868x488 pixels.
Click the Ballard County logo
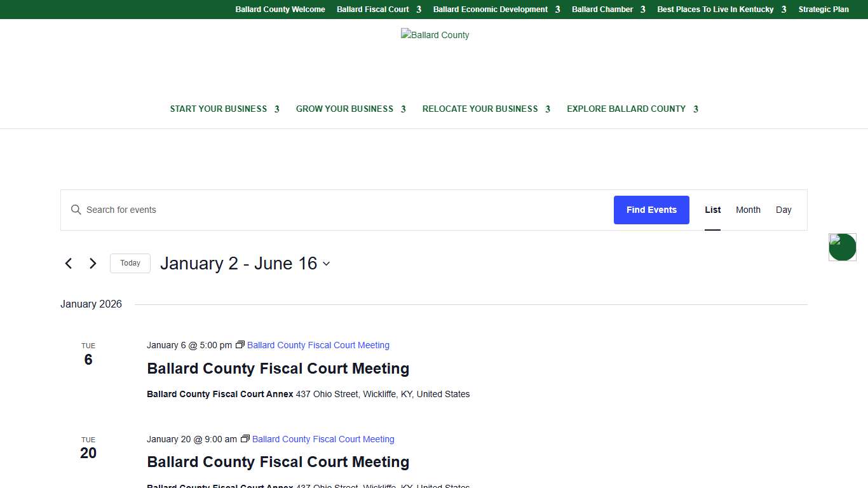[x=435, y=35]
